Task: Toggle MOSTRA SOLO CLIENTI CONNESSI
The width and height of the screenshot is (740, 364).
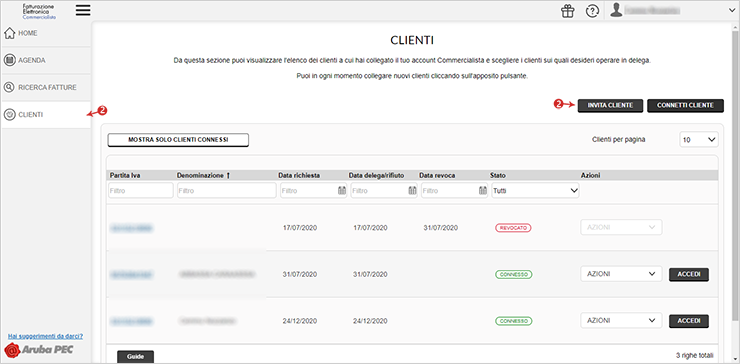Action: click(178, 140)
